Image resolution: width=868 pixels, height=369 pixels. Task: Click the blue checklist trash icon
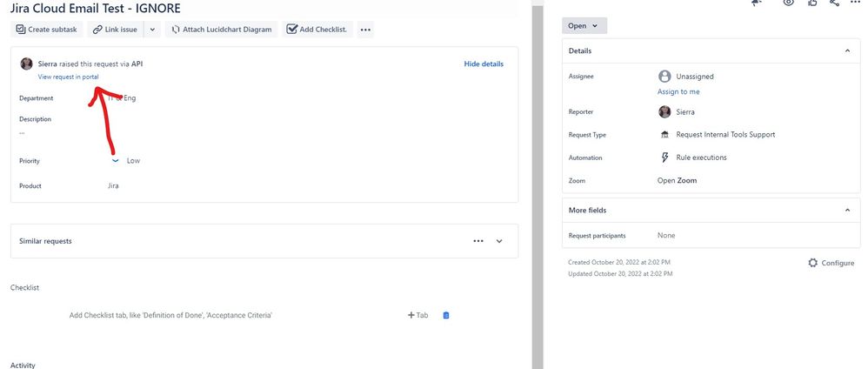tap(446, 315)
